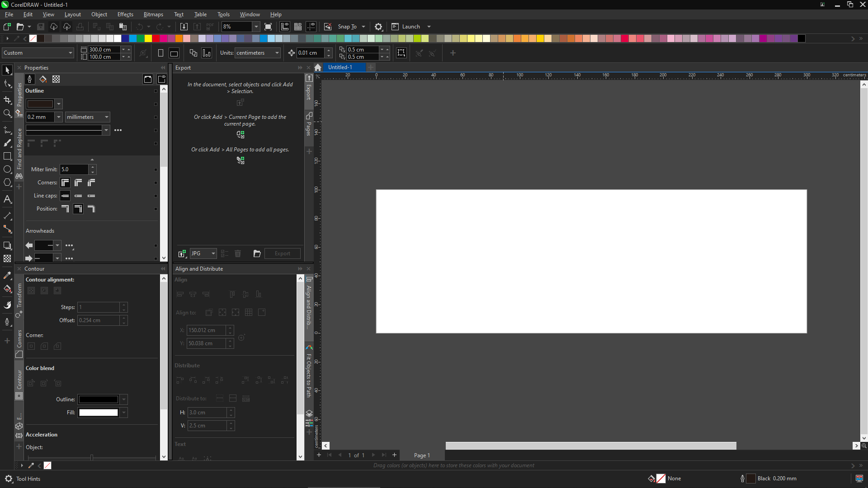Activate the Zoom tool magnifier

(x=7, y=113)
